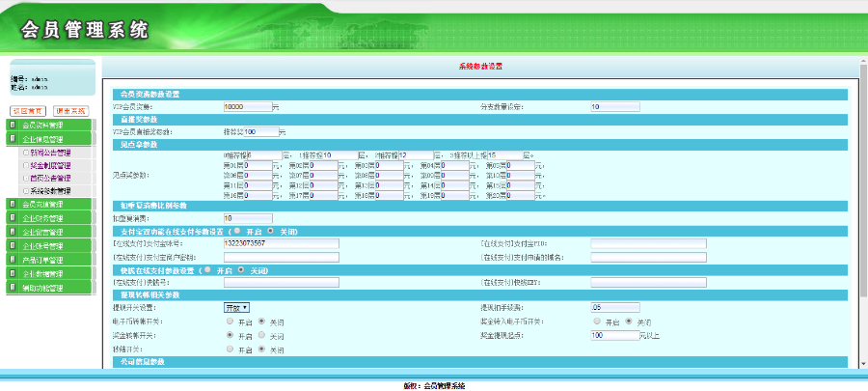
Task: Click the icon beside 会员资料管理 in sidebar
Action: (x=13, y=126)
